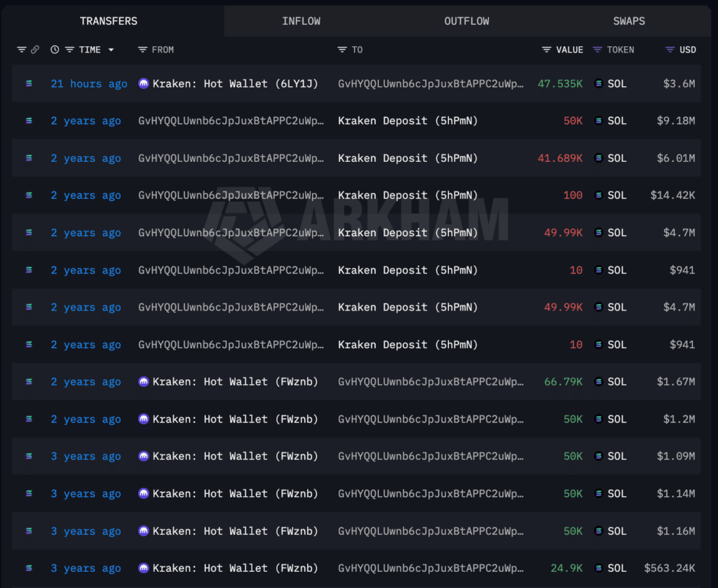This screenshot has height=588, width=718.
Task: Click SOL token icon in the $6.01M row
Action: pos(598,158)
